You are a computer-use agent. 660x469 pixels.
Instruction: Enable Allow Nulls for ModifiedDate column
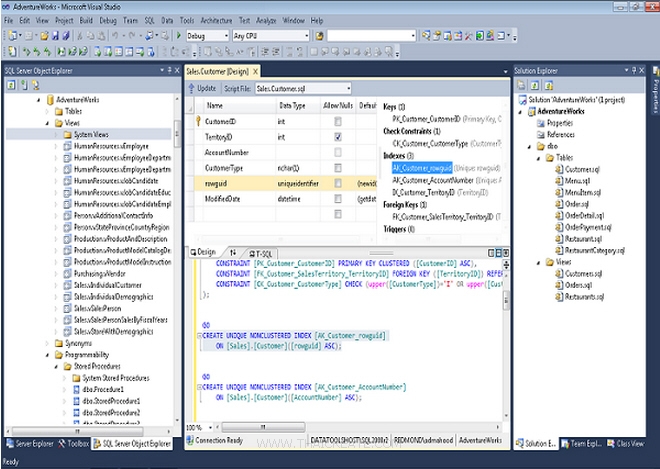click(338, 199)
